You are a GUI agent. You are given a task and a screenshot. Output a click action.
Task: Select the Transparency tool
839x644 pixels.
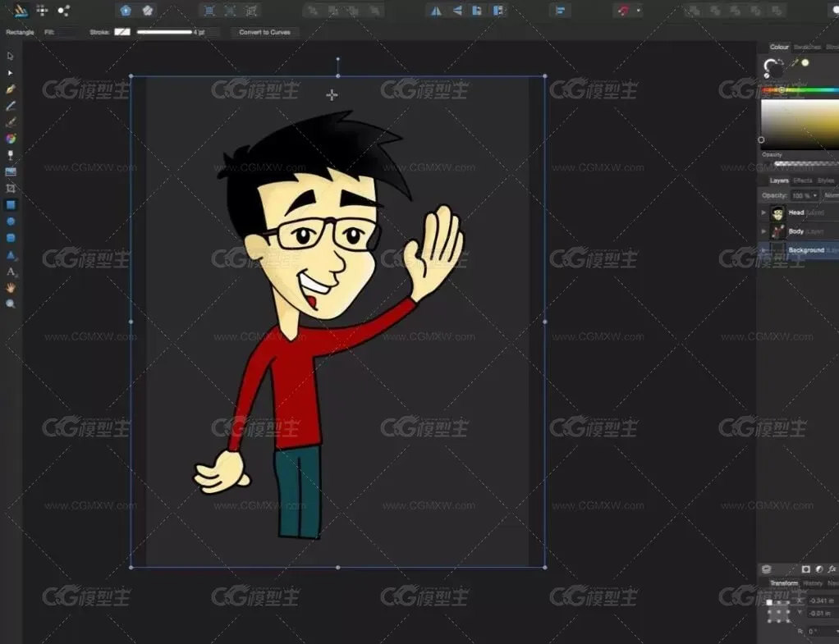click(x=10, y=155)
